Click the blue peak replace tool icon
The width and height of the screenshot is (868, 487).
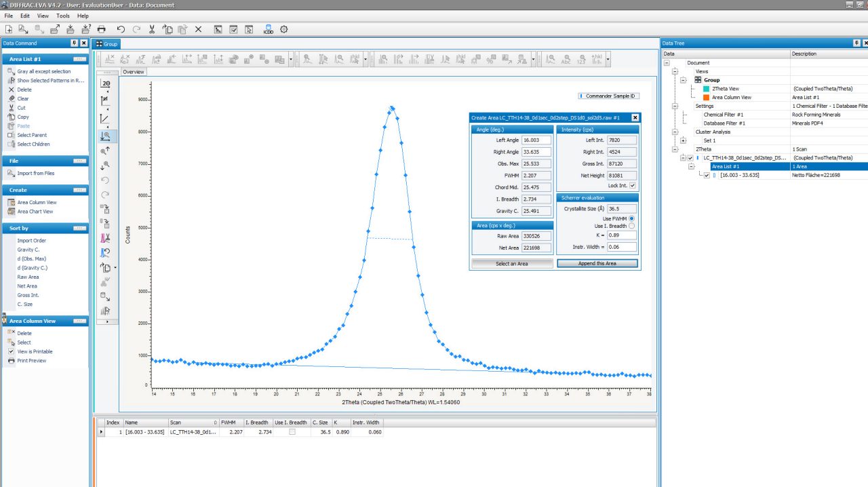(x=105, y=253)
